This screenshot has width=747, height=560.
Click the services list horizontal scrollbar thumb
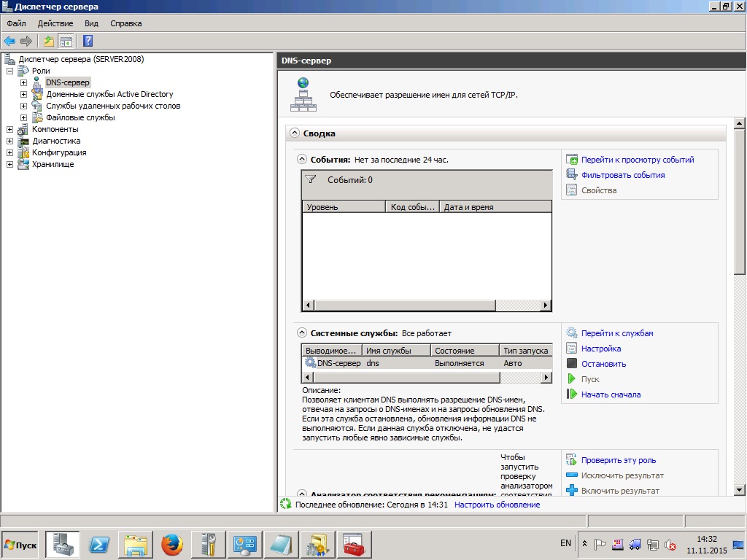pos(407,377)
